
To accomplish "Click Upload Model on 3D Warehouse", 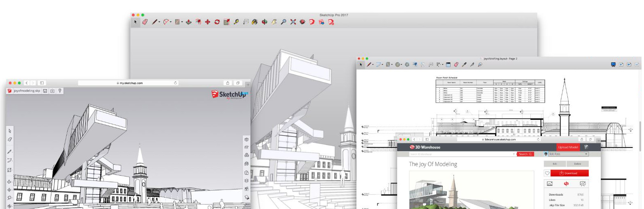I will 568,147.
